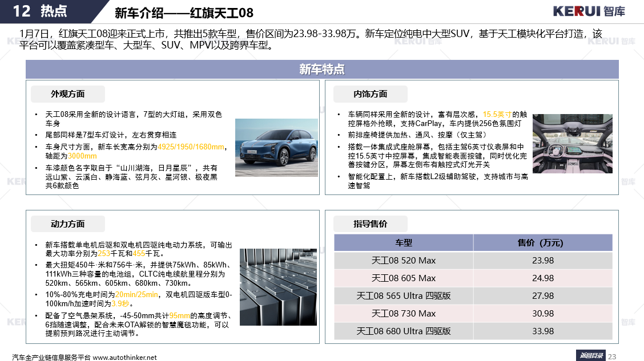Click the 车型 table column header
This screenshot has height=361, width=644.
(404, 242)
